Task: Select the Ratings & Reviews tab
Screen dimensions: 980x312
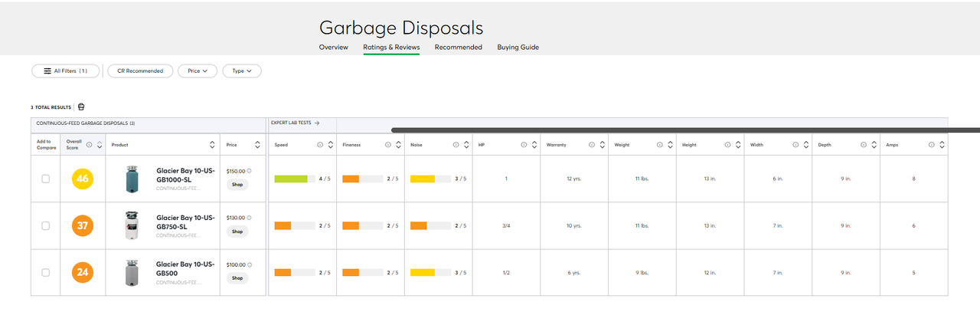Action: [391, 48]
